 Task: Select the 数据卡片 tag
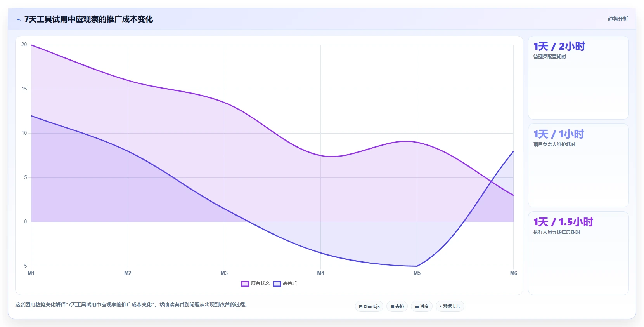[450, 306]
